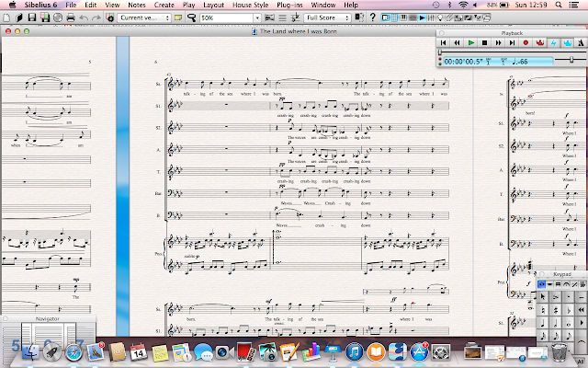Toggle the Ideas lightbulb toolbar button
588x368 pixels.
pos(440,17)
